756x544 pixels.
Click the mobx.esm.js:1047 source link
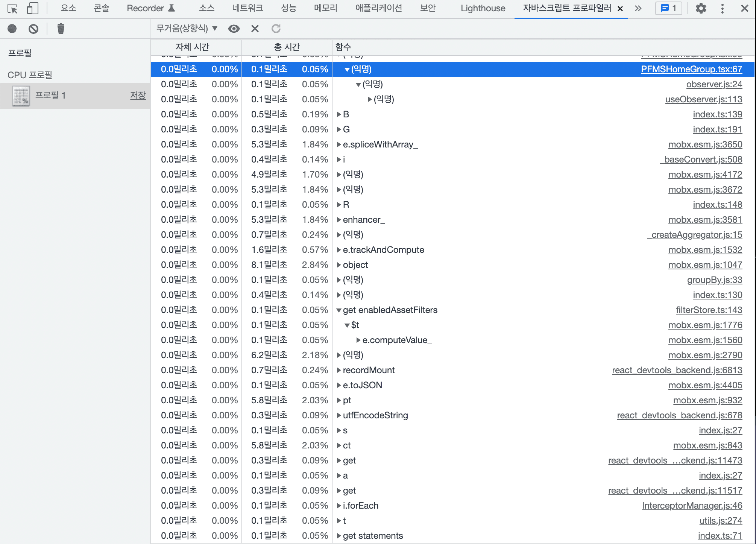click(702, 265)
